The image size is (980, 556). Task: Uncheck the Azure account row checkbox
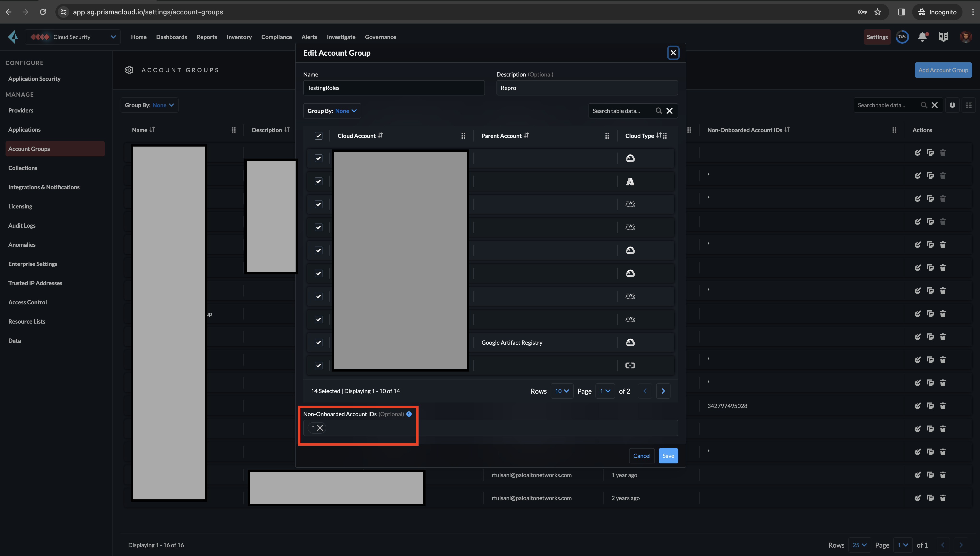[x=318, y=181]
